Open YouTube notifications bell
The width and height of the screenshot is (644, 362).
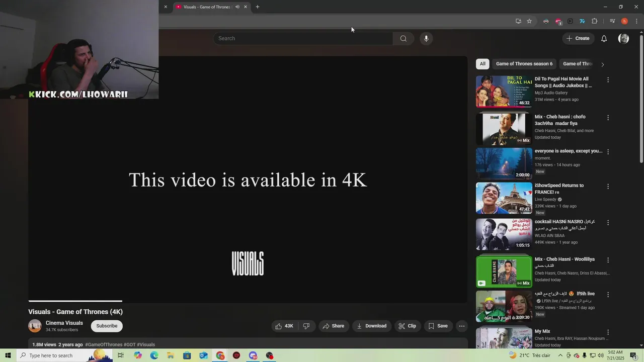tap(604, 39)
